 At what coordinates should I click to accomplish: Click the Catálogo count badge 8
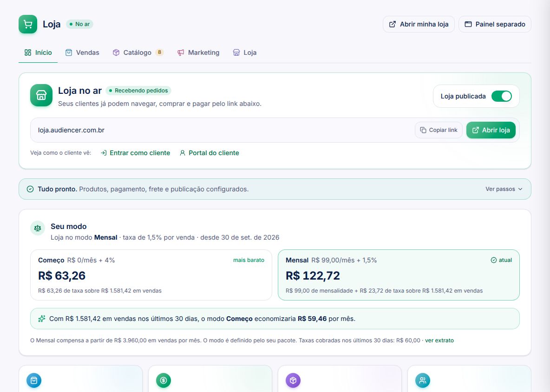click(x=159, y=52)
